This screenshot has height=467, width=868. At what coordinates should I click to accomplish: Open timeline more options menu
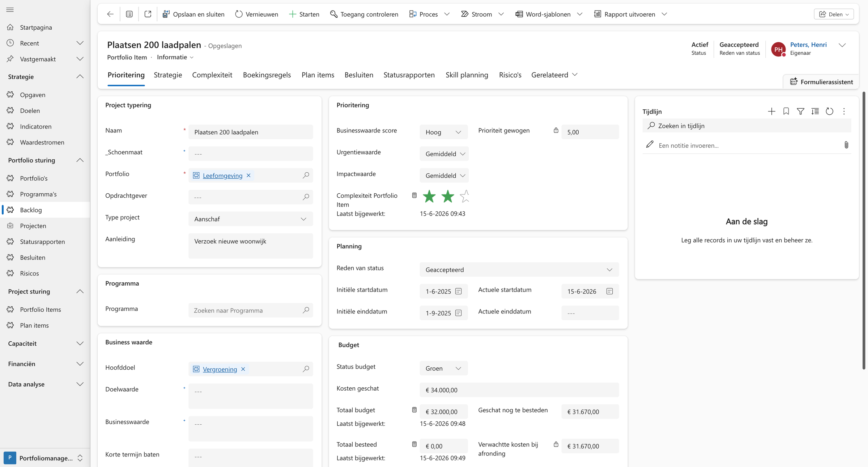(x=844, y=112)
